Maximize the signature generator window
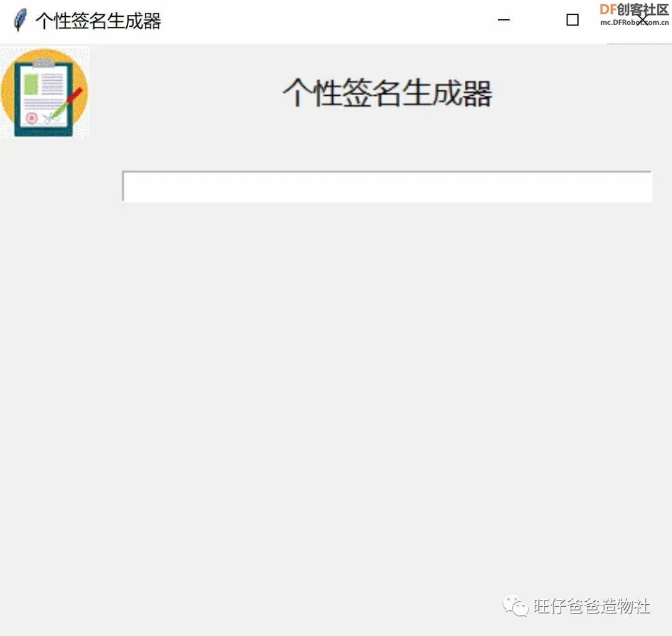Viewport: 672px width, 636px height. click(572, 20)
